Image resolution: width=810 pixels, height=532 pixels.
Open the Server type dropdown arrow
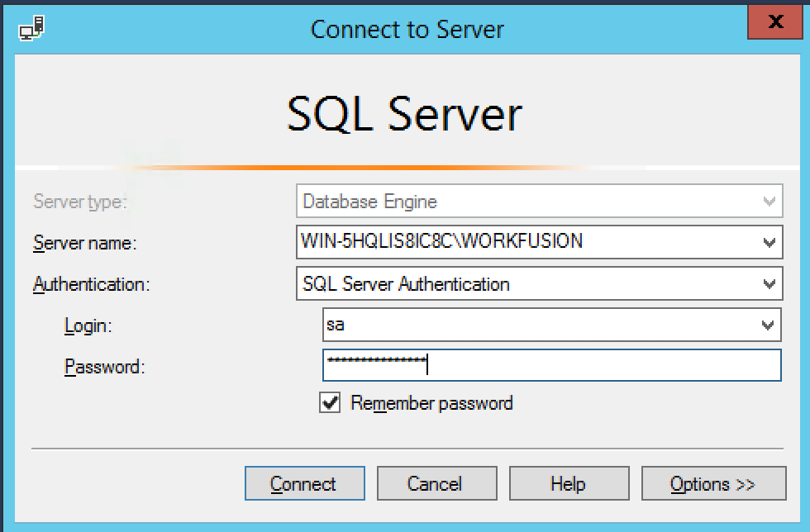click(x=769, y=201)
